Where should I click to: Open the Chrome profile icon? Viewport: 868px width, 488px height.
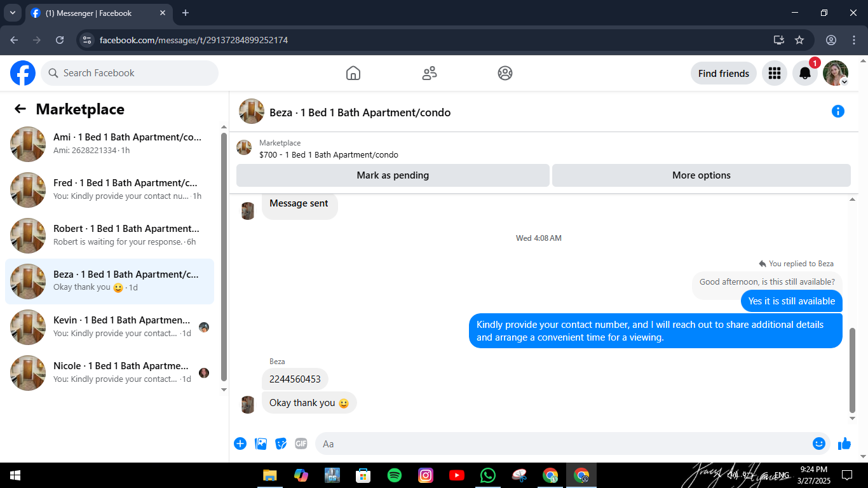[831, 40]
